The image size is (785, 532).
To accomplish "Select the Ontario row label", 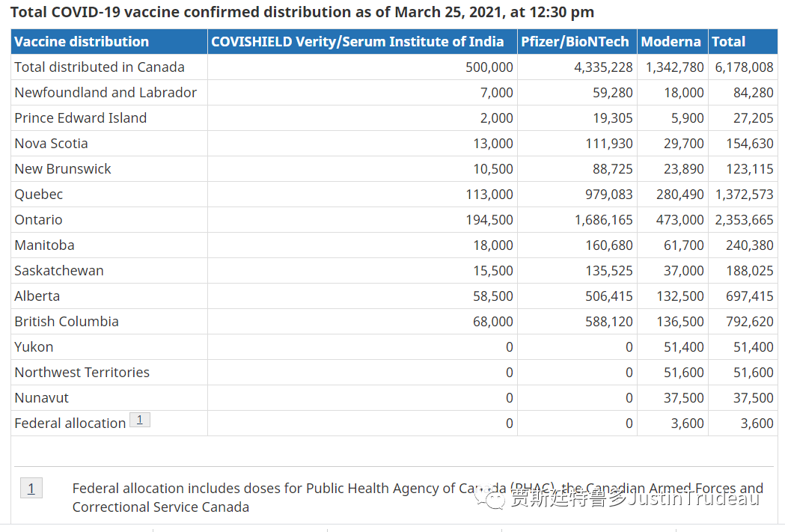I will (x=38, y=220).
